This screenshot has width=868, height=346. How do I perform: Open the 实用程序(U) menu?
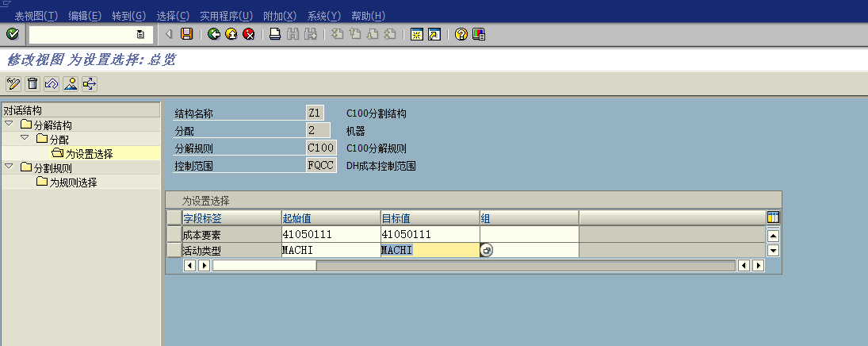tap(226, 16)
